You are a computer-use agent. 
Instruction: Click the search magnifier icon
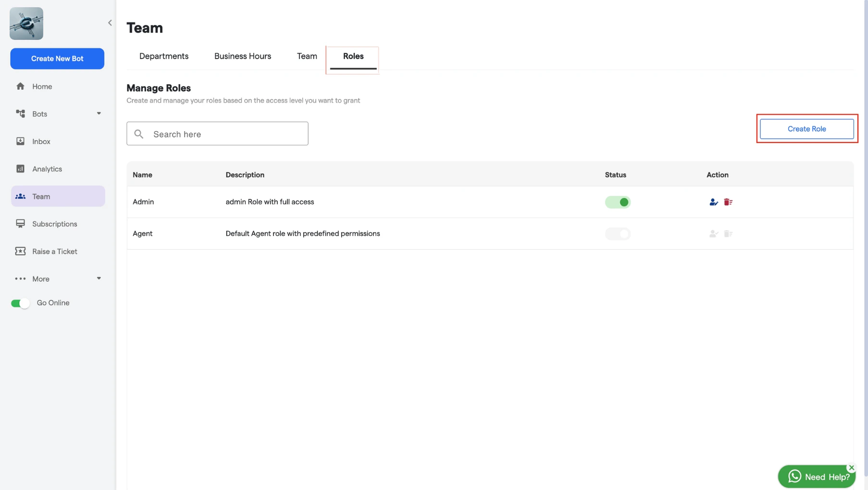[x=139, y=134]
